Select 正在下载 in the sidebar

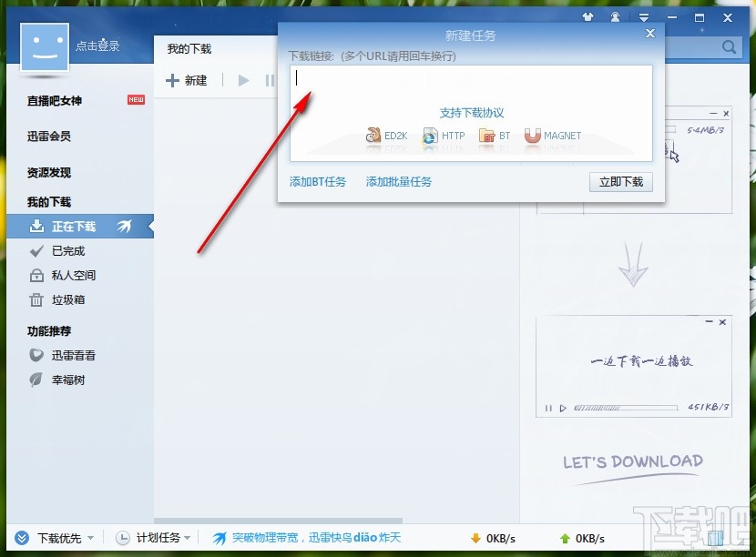point(80,227)
